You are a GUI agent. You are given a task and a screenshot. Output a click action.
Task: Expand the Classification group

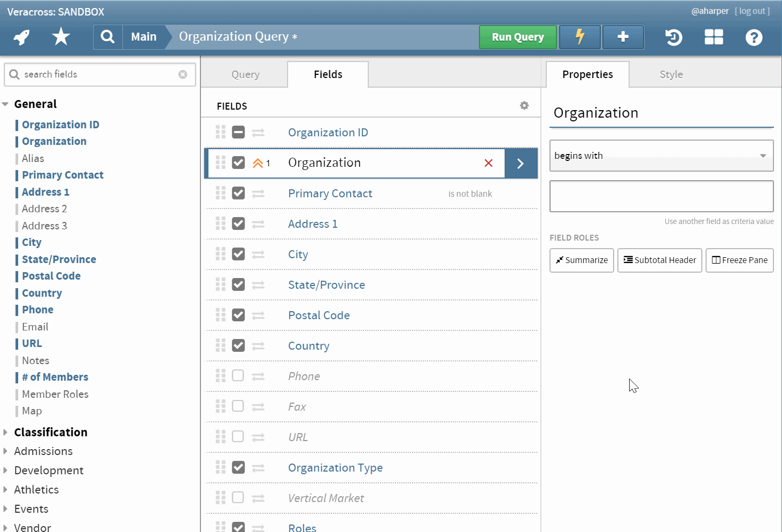pos(5,432)
